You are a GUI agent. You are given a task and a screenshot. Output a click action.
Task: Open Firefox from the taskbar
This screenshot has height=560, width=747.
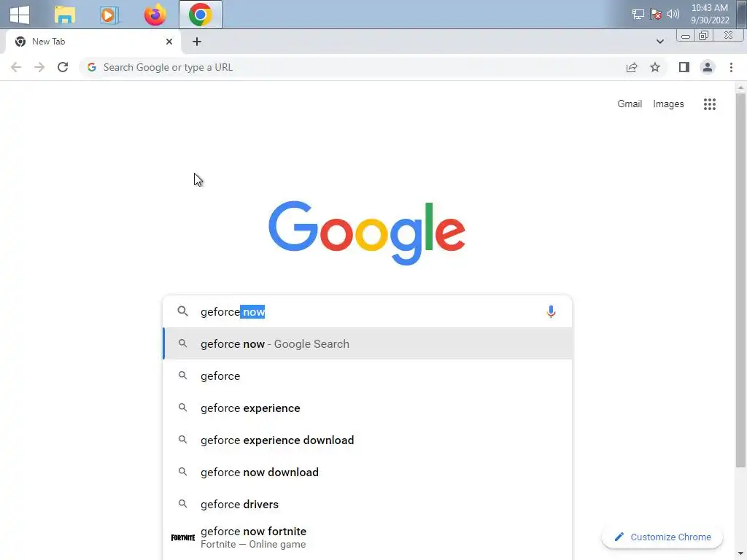point(155,15)
